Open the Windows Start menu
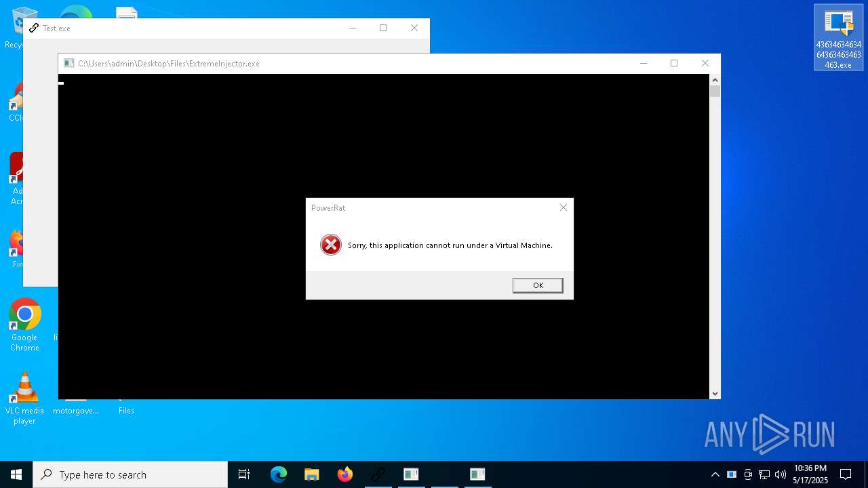 pyautogui.click(x=16, y=474)
